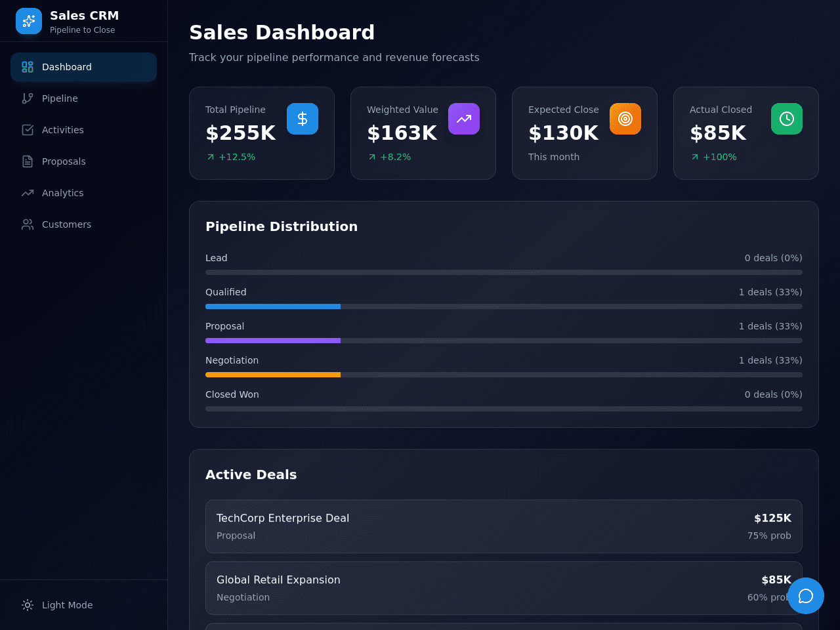
Task: Click the empty Closed Won progress bar
Action: [x=504, y=409]
